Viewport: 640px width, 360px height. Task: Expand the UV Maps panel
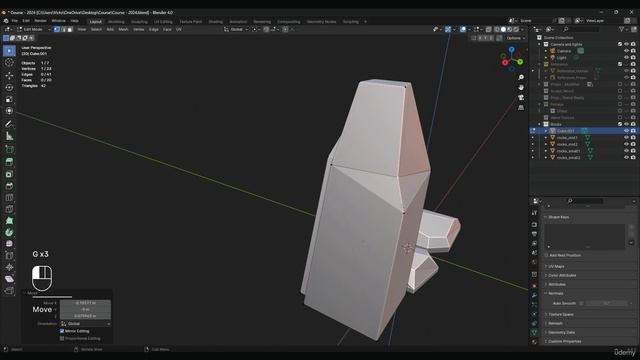(556, 267)
